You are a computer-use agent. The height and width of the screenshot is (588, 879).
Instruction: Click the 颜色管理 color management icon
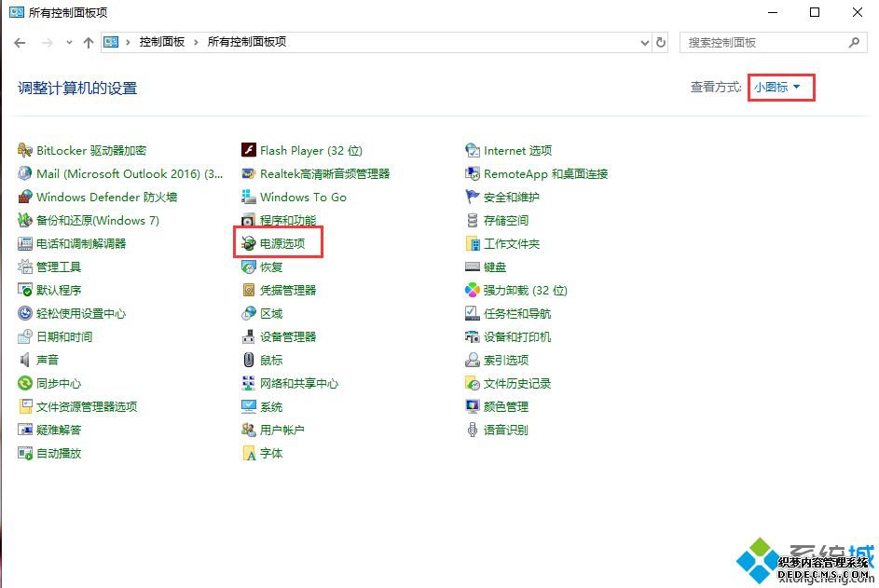click(x=473, y=407)
